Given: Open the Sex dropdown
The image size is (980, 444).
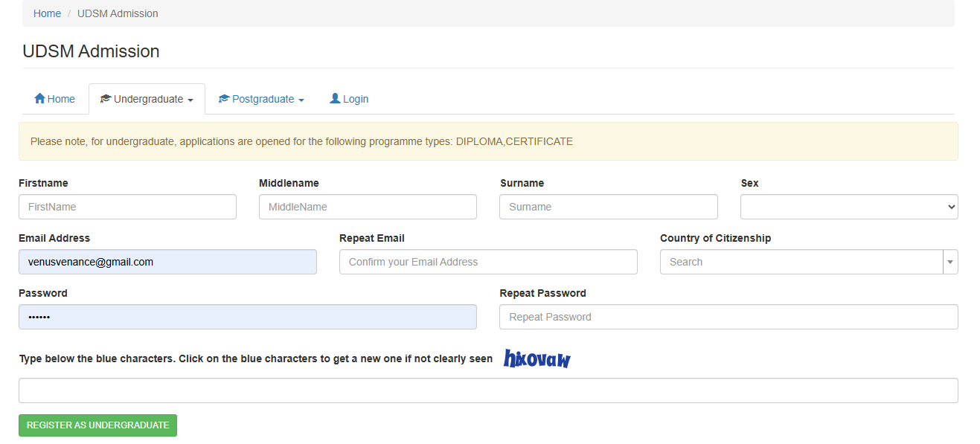Looking at the screenshot, I should click(x=849, y=207).
